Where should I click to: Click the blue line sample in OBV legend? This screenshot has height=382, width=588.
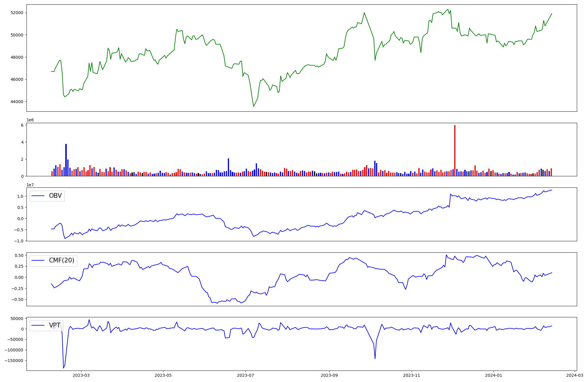click(38, 196)
